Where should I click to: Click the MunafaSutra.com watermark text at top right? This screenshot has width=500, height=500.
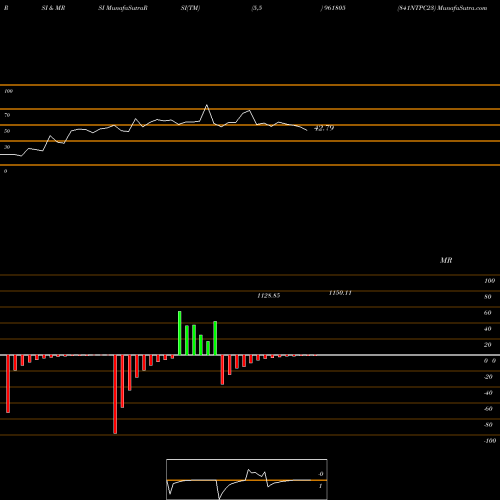462,8
